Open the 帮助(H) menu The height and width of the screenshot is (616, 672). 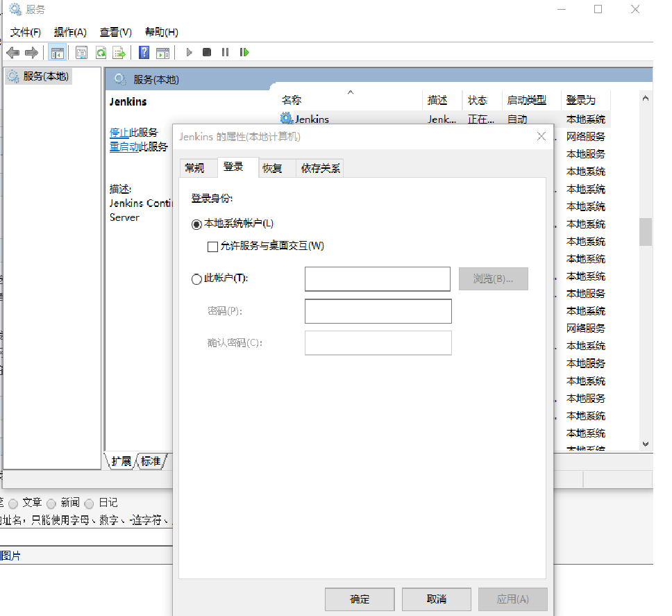[161, 32]
